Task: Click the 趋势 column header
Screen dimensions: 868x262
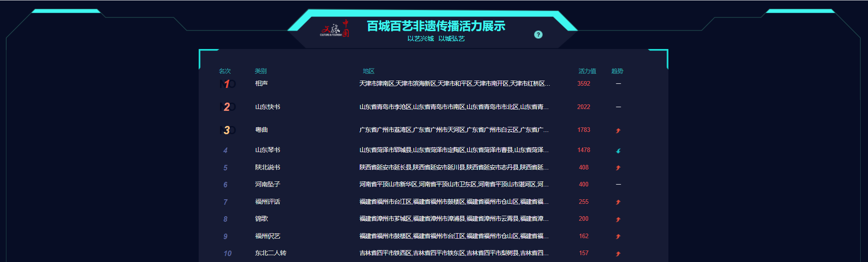Action: point(617,71)
